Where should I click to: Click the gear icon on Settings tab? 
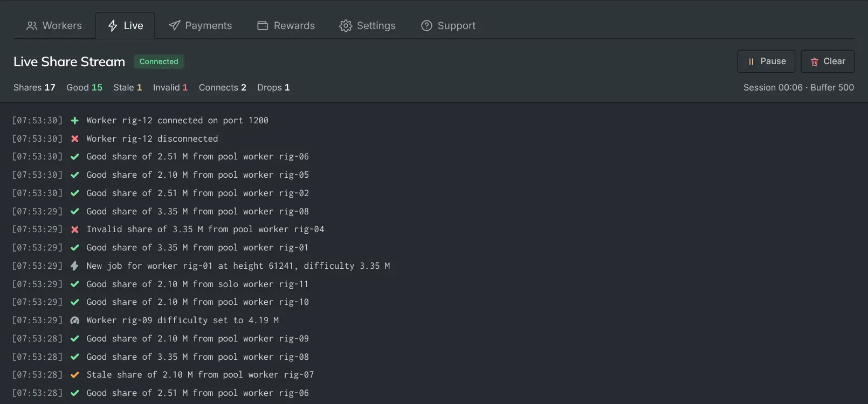click(346, 26)
